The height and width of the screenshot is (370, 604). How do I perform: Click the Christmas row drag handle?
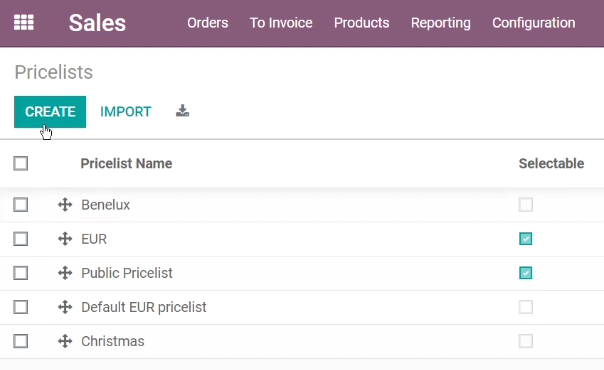(65, 341)
